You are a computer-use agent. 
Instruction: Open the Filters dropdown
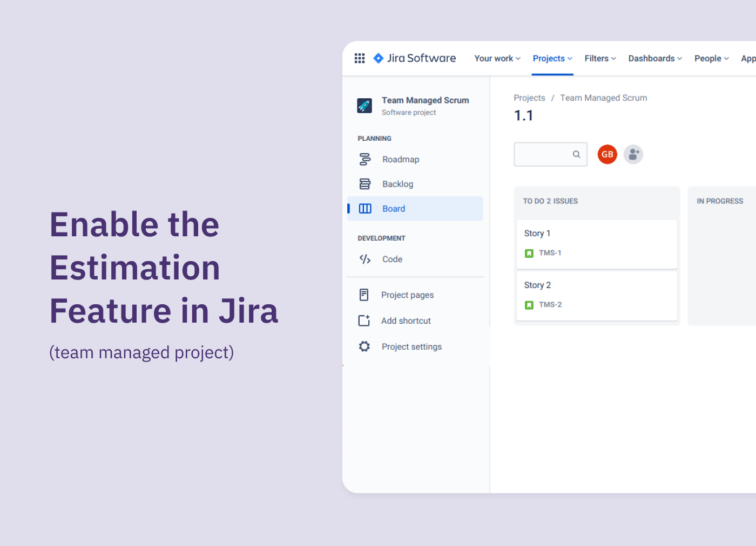point(599,58)
